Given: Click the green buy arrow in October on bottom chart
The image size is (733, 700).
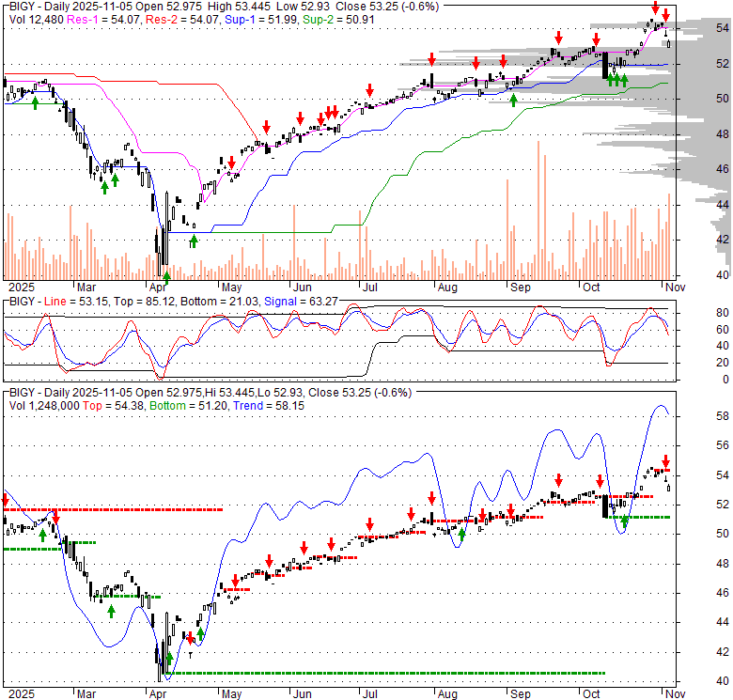Looking at the screenshot, I should [x=624, y=521].
